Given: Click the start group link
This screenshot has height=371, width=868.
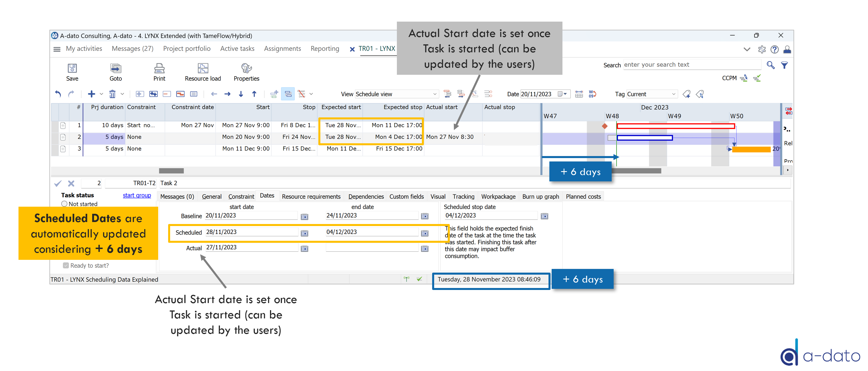Looking at the screenshot, I should click(137, 195).
